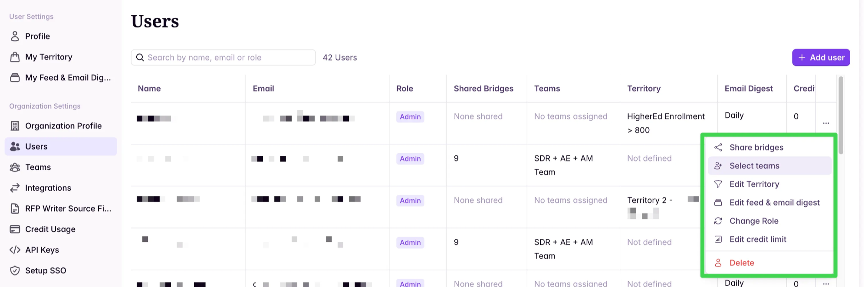
Task: Choose Edit feed & email digest option
Action: pyautogui.click(x=769, y=202)
